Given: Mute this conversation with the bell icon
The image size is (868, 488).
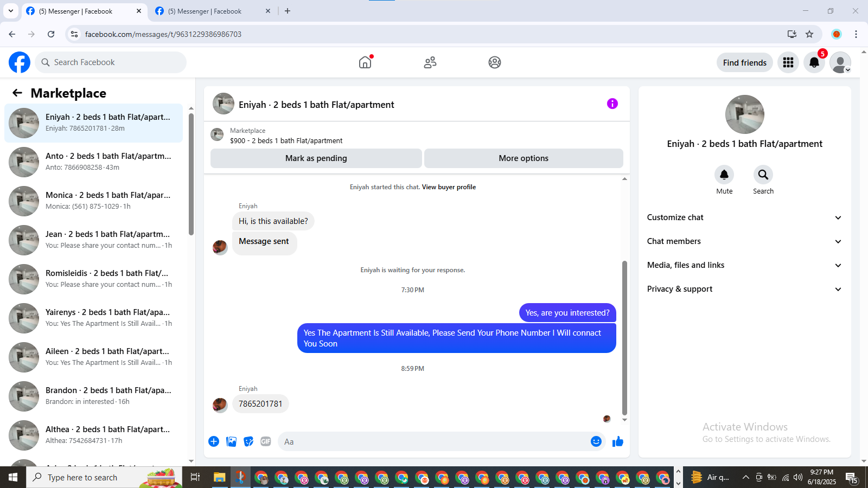Looking at the screenshot, I should [724, 175].
